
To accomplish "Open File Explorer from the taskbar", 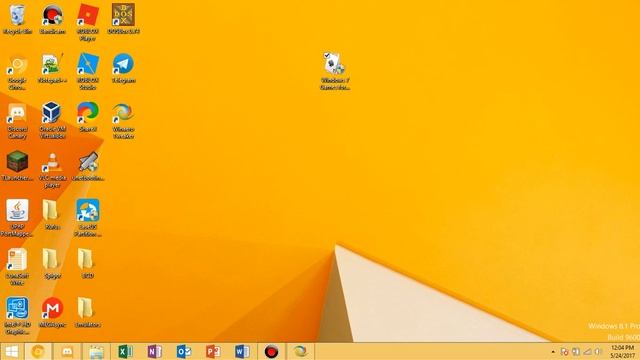I will tap(96, 351).
